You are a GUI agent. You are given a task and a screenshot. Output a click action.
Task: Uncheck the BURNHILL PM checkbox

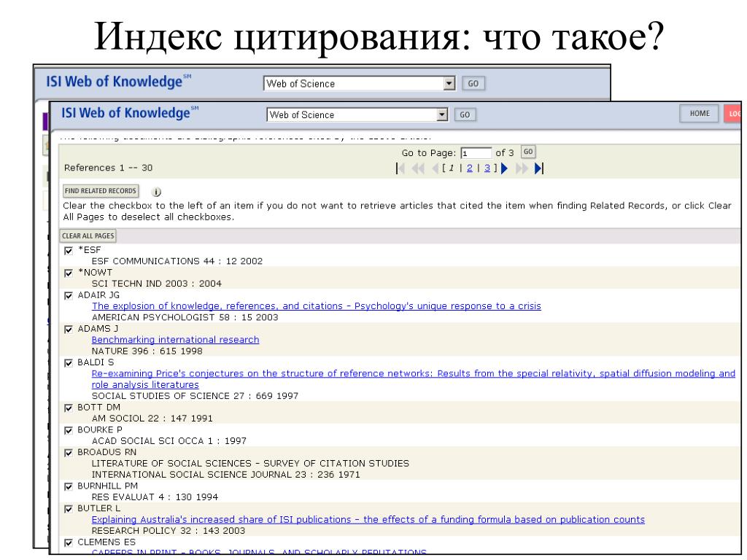pyautogui.click(x=69, y=486)
